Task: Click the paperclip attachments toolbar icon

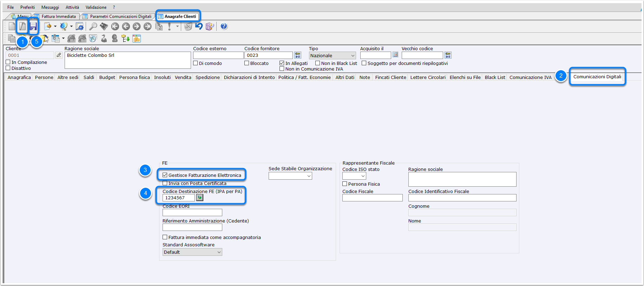Action: click(x=56, y=39)
